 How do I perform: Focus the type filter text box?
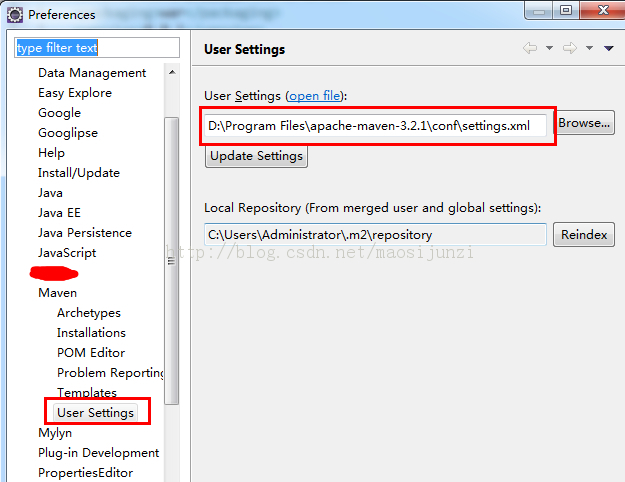point(96,48)
